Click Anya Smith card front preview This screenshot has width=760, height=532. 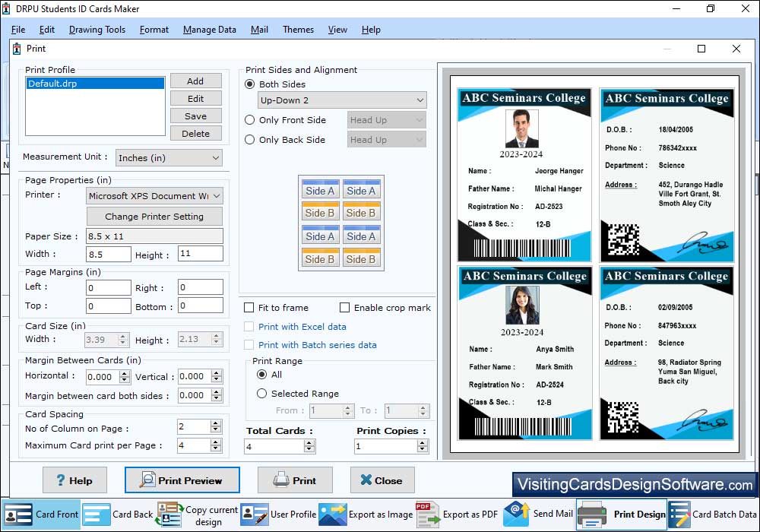click(x=525, y=353)
